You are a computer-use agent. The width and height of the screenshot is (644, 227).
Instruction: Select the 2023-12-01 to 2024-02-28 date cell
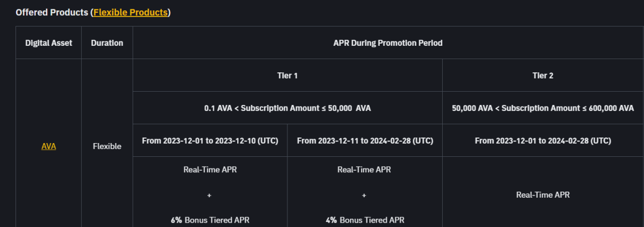click(x=543, y=141)
